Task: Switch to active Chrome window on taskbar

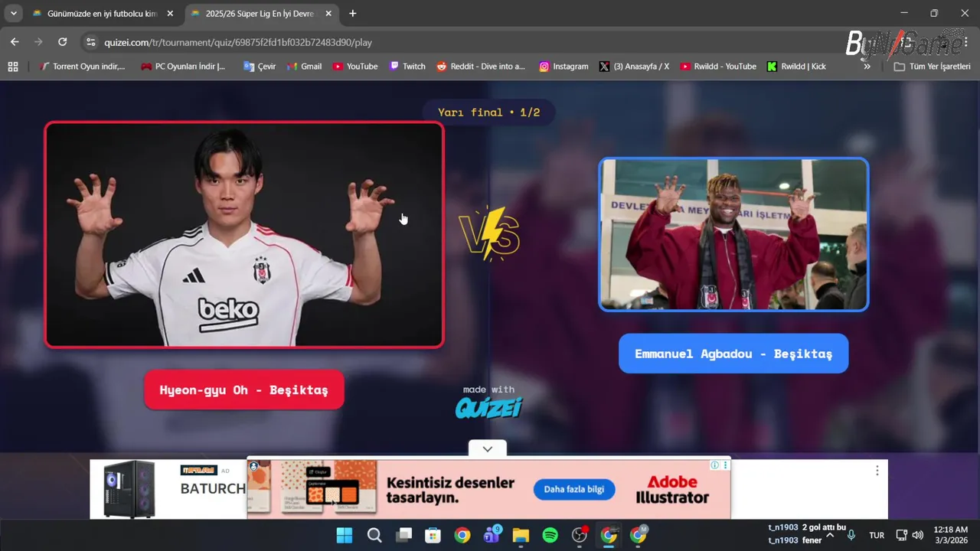Action: 609,536
